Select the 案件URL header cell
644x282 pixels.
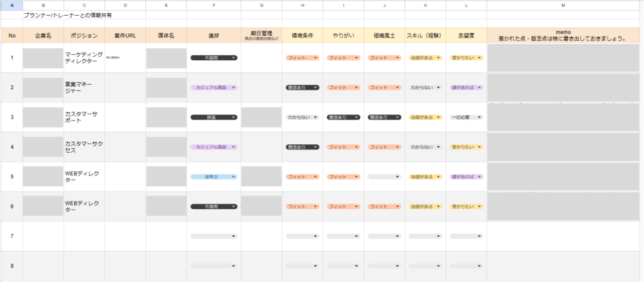click(x=125, y=36)
